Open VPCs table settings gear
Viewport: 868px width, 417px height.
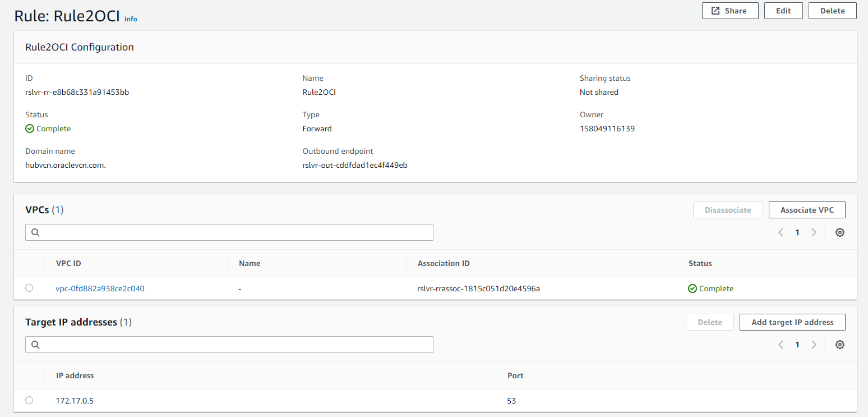pyautogui.click(x=839, y=232)
